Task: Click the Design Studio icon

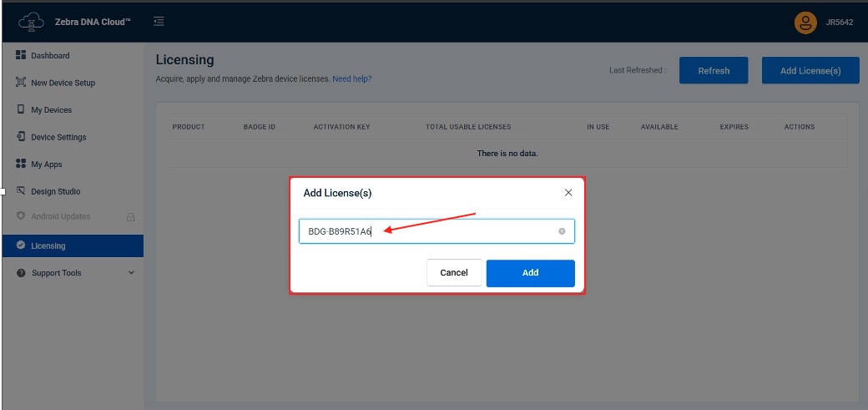Action: coord(21,191)
